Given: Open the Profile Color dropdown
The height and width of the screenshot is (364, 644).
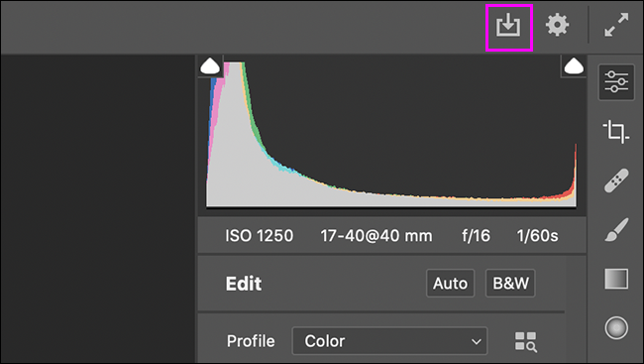Looking at the screenshot, I should pos(389,341).
